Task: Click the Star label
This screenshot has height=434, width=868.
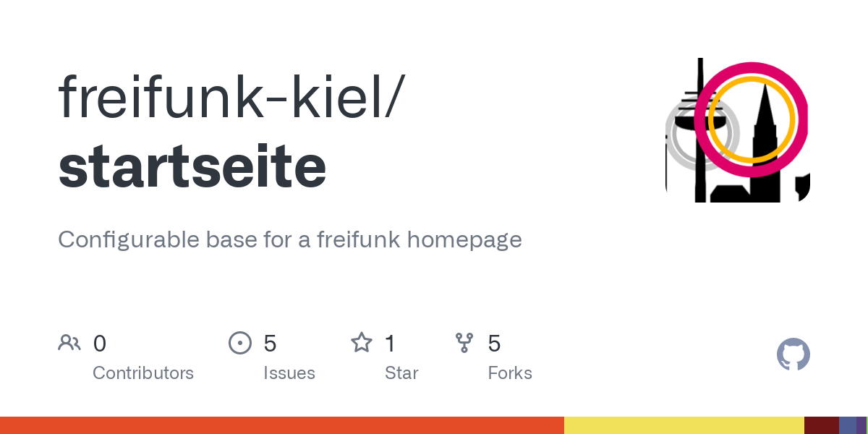Action: pyautogui.click(x=401, y=373)
